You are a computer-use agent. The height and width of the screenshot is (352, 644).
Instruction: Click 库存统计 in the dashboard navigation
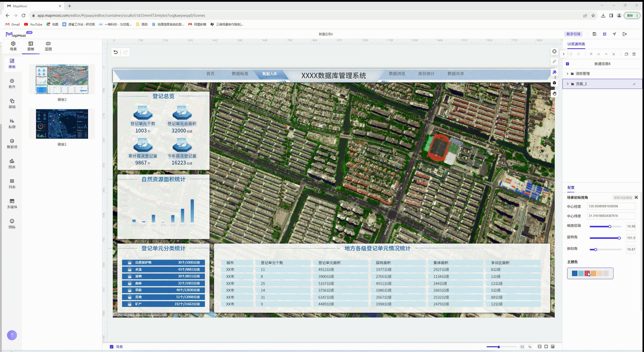click(426, 74)
